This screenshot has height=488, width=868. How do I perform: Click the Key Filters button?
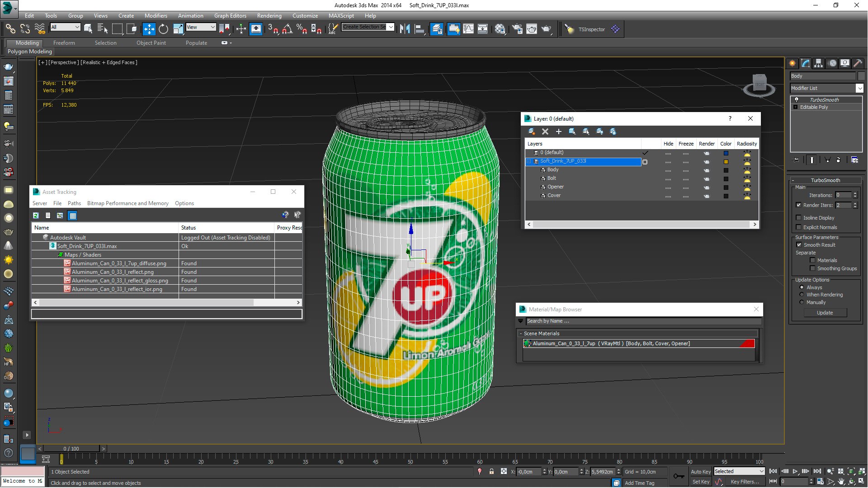pyautogui.click(x=745, y=482)
